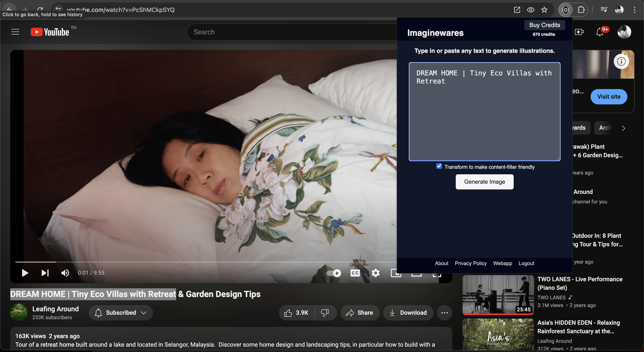Click the video play button
Viewport: 644px width, 352px height.
[x=25, y=273]
